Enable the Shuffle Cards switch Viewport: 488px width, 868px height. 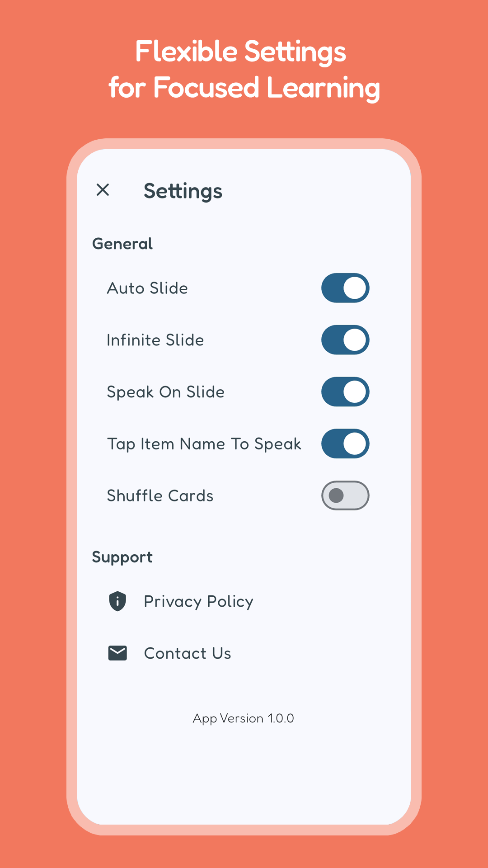click(345, 495)
